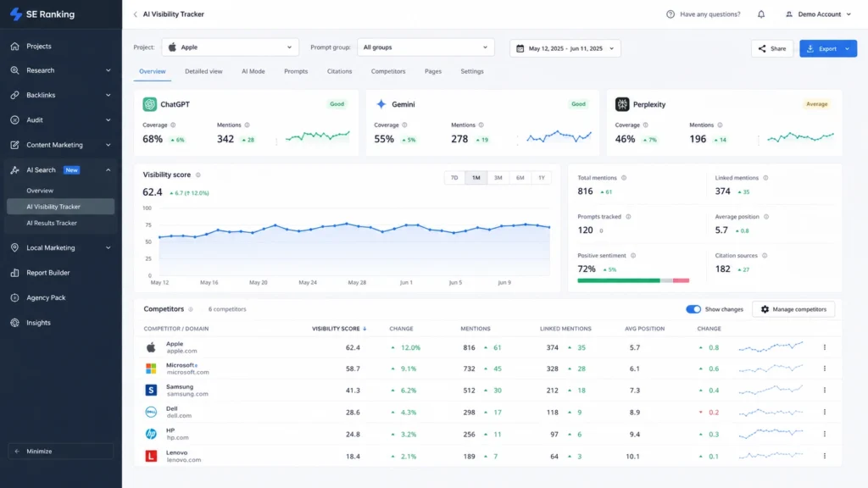Click the HP visibility score 24.8
This screenshot has width=868, height=488.
click(353, 435)
